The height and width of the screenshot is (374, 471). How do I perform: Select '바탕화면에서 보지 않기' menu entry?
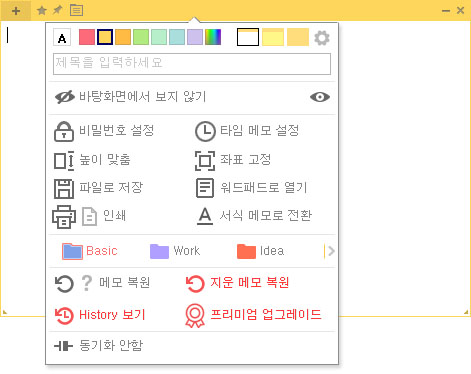(142, 97)
